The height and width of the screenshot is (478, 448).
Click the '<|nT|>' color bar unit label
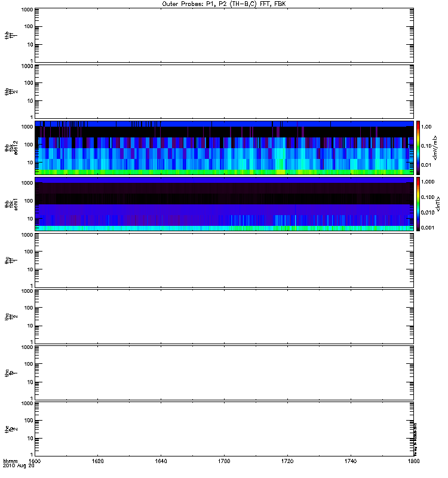coord(438,204)
